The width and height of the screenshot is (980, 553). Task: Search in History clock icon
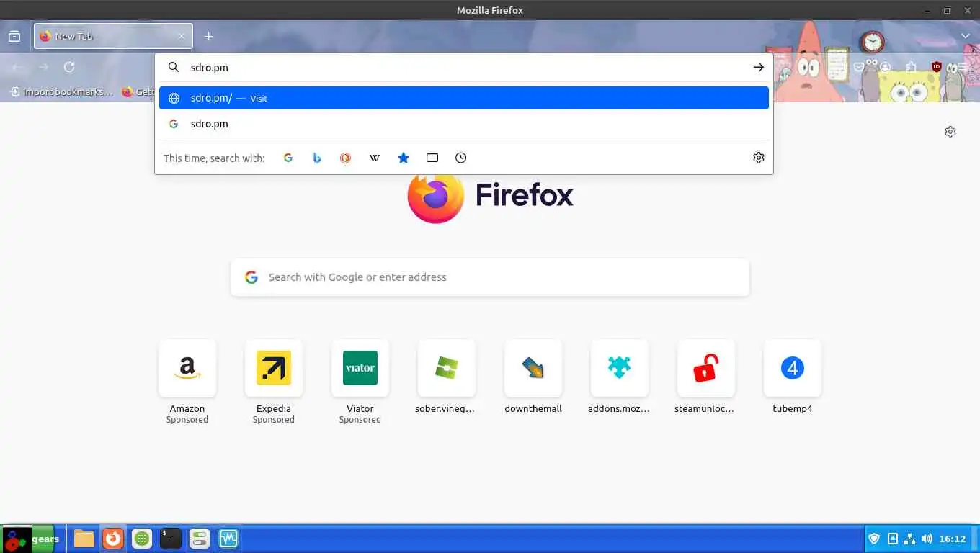[x=461, y=158]
